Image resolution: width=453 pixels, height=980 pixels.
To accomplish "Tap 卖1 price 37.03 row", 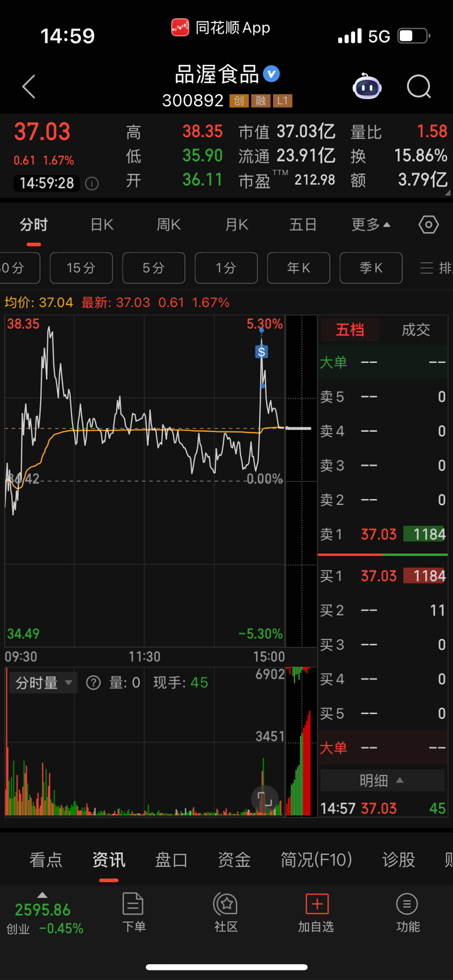I will [x=382, y=534].
